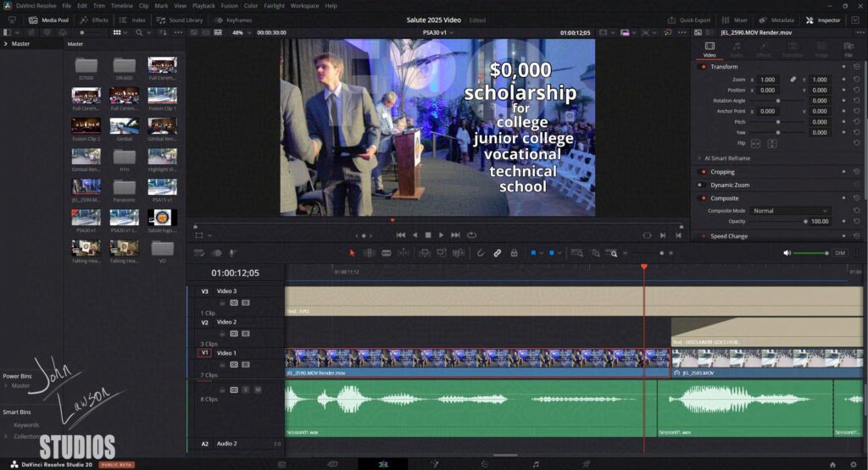Click the Overwrite Clip toolbar icon
Image resolution: width=868 pixels, height=470 pixels.
click(441, 253)
